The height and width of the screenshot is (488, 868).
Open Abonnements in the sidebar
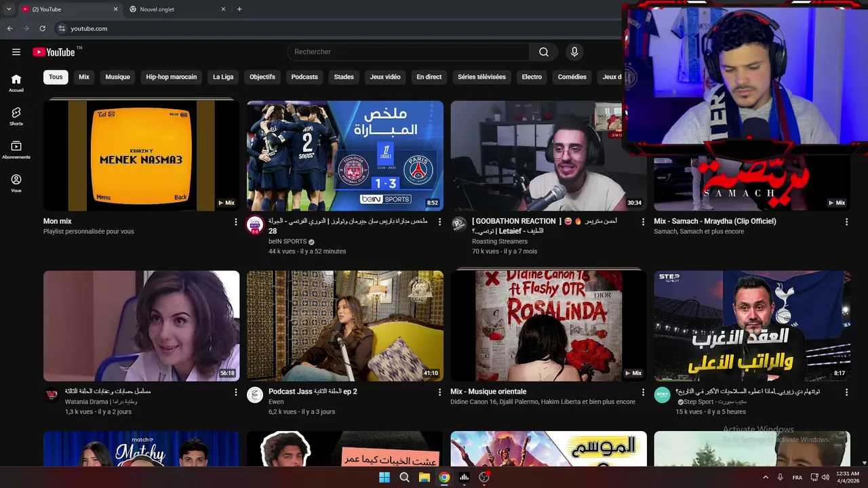(16, 150)
